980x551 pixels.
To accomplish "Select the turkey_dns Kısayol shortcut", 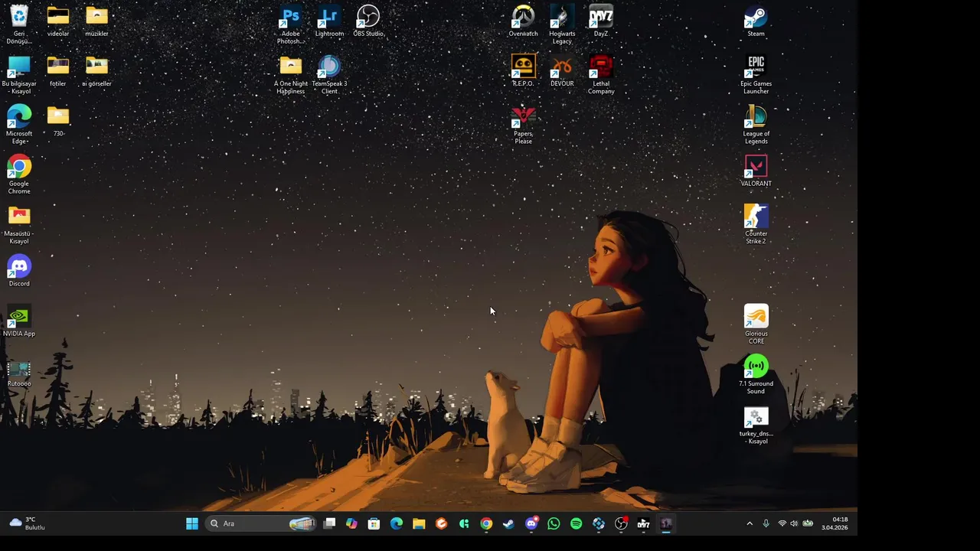I will [x=756, y=425].
